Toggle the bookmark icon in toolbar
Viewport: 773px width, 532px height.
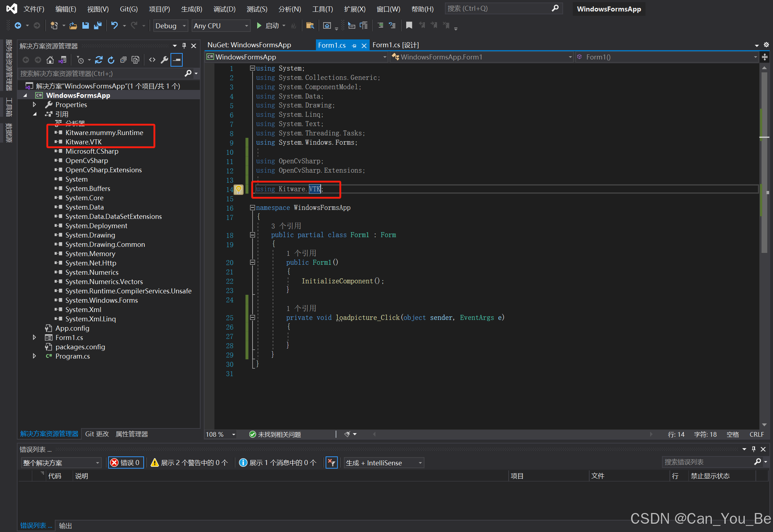(409, 25)
